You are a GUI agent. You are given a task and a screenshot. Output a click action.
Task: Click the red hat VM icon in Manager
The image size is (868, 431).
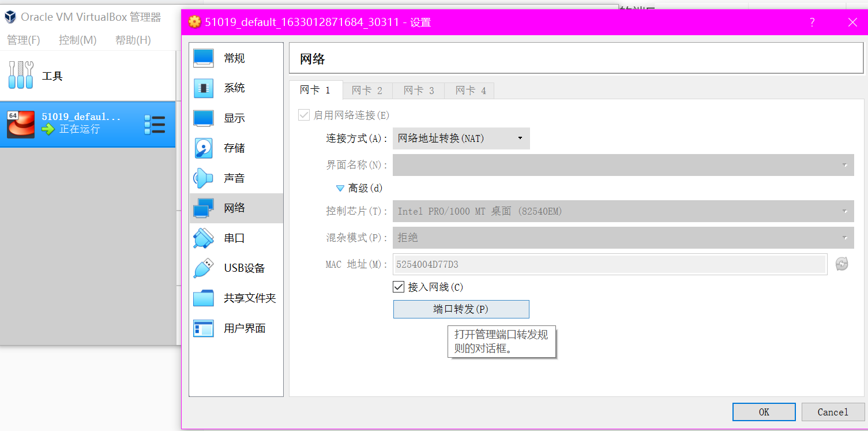pos(21,124)
